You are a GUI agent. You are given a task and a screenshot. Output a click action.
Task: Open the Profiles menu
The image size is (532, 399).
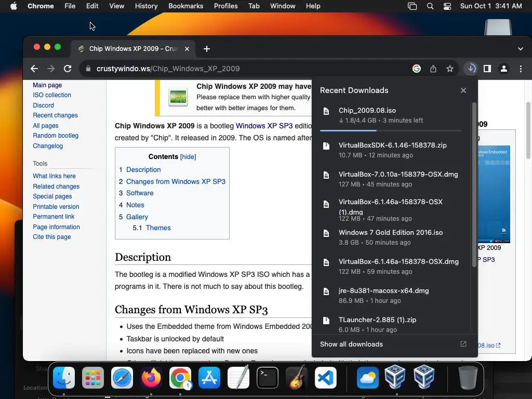click(x=225, y=6)
